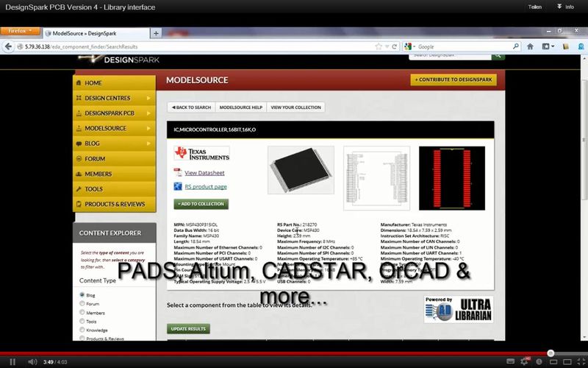Click the Watch Later clock icon
Screen dimensions: 588x368
click(x=539, y=361)
